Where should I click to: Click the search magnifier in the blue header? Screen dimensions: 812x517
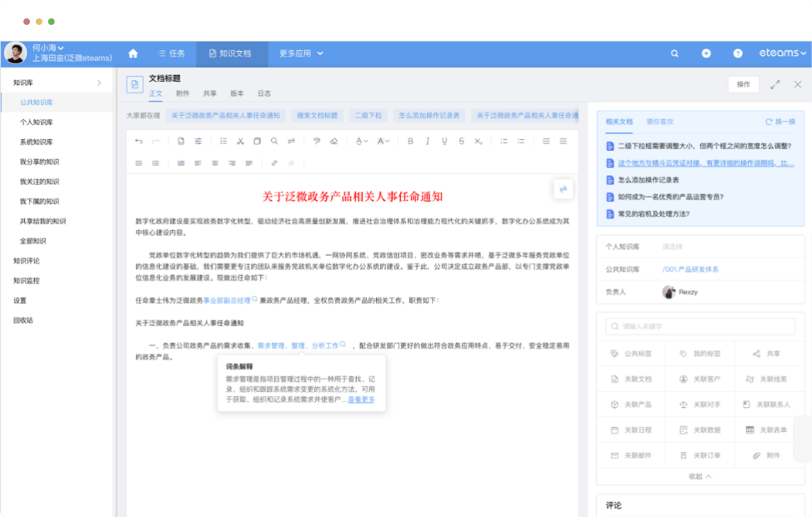pos(674,53)
